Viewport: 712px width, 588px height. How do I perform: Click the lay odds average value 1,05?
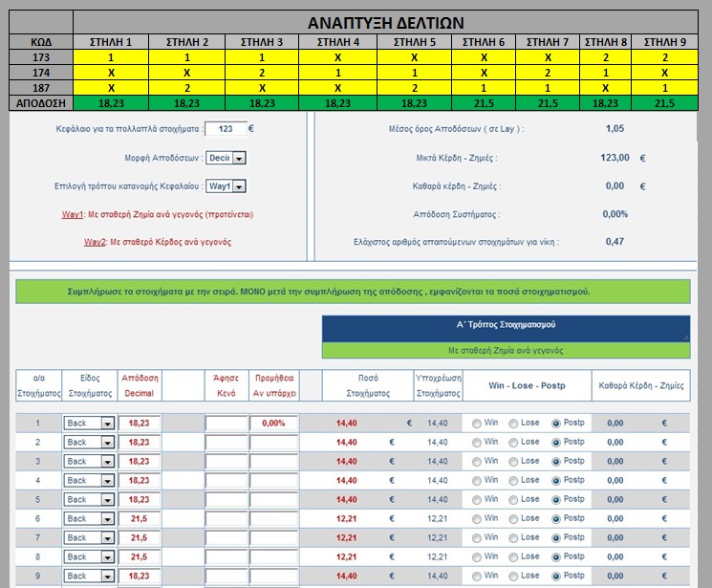pyautogui.click(x=615, y=129)
